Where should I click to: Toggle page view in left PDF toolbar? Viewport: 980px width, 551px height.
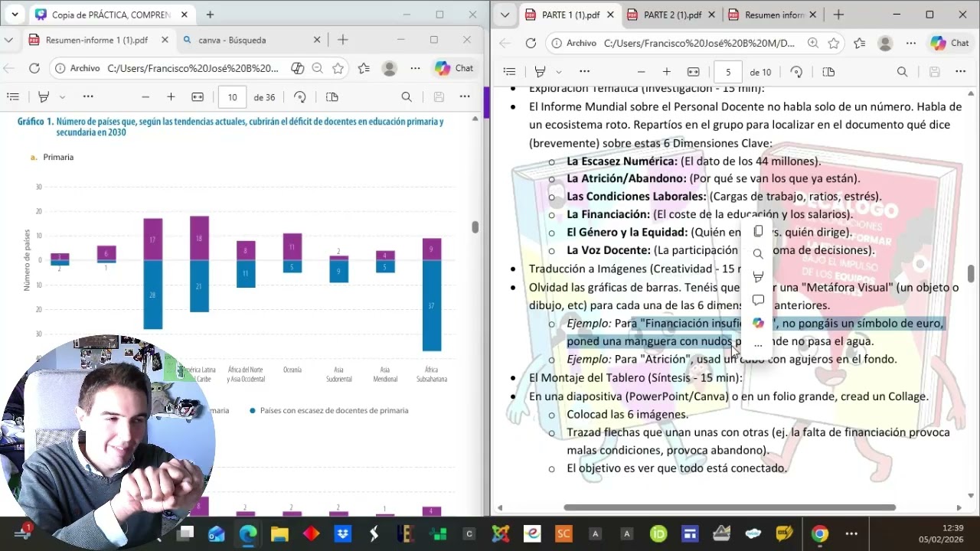click(332, 97)
